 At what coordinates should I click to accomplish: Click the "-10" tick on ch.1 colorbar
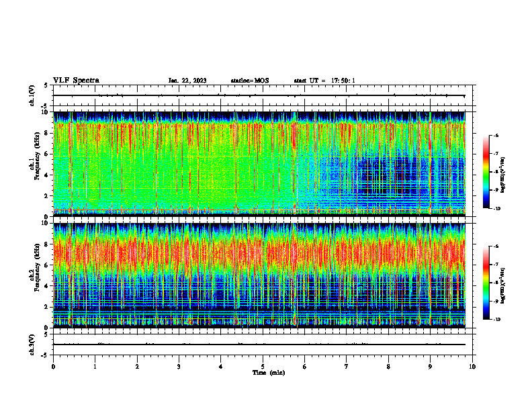496,209
